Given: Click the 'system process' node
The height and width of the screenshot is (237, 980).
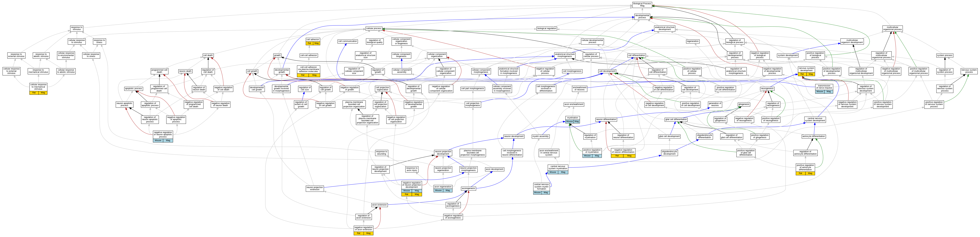Looking at the screenshot, I should 945,56.
